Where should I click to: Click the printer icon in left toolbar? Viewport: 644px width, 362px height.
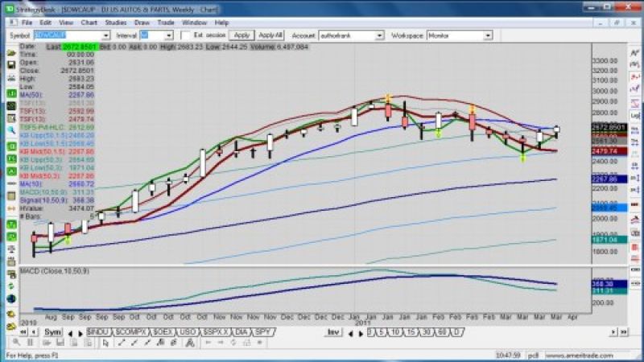[x=11, y=78]
